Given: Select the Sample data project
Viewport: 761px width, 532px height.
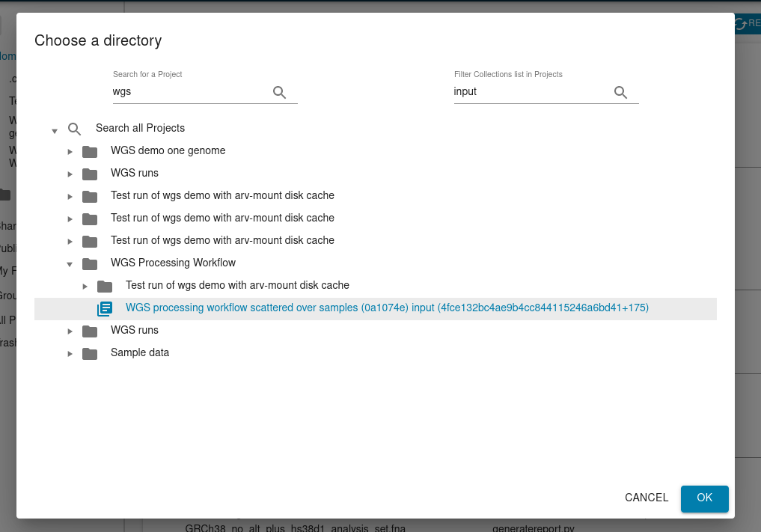Looking at the screenshot, I should tap(140, 352).
